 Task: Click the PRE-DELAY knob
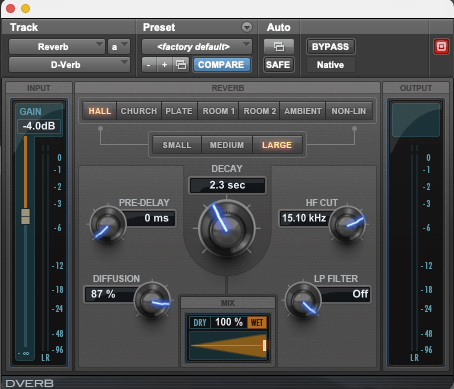(x=108, y=224)
